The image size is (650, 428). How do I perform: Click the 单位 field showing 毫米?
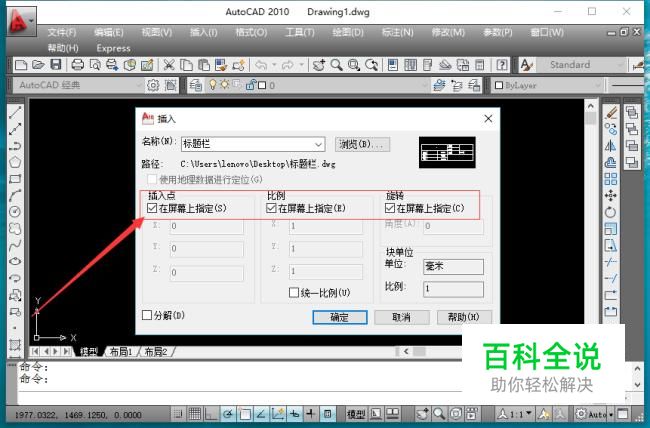(x=453, y=267)
